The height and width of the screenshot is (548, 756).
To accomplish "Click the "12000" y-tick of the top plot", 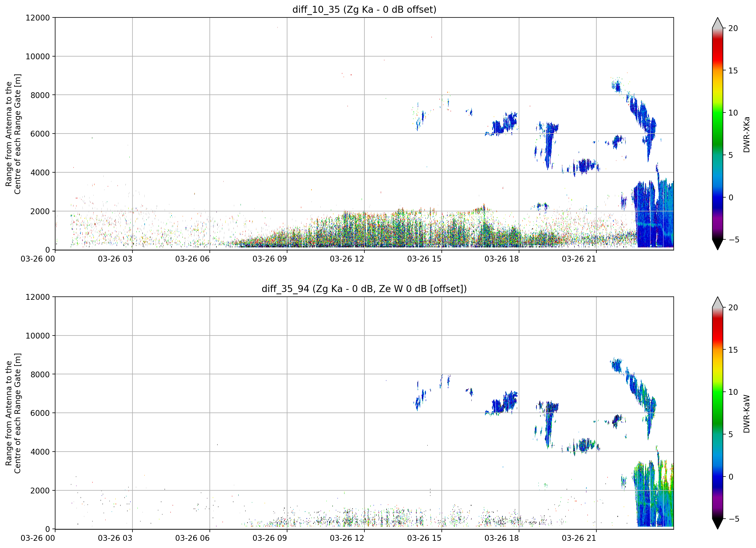I will click(x=38, y=18).
